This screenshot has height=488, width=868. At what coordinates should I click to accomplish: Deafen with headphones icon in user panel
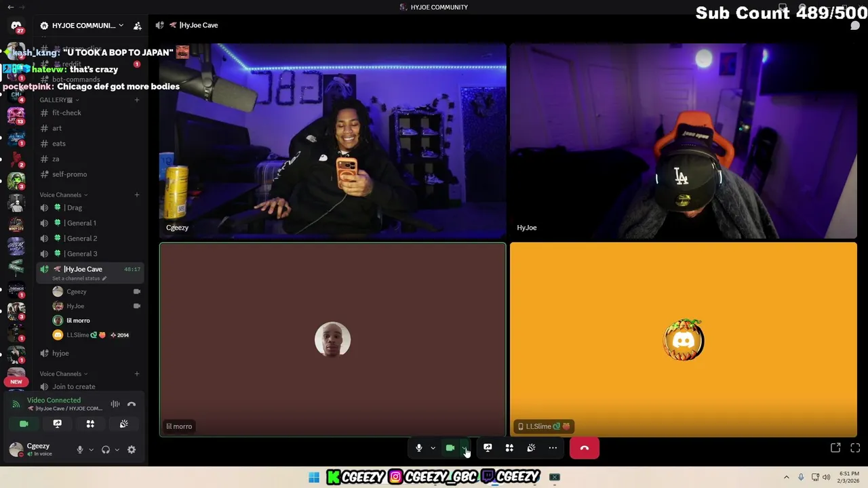tap(106, 449)
